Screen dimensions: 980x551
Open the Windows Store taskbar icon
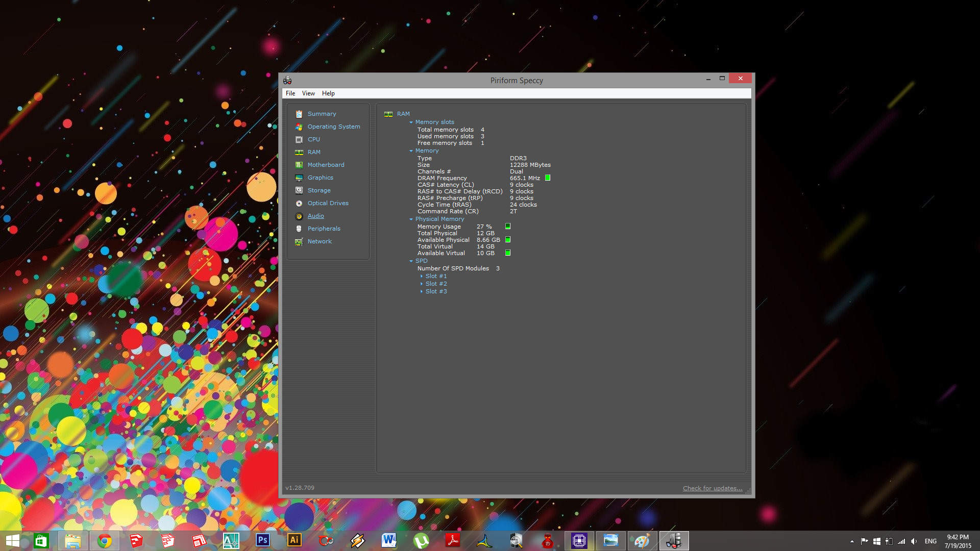41,540
